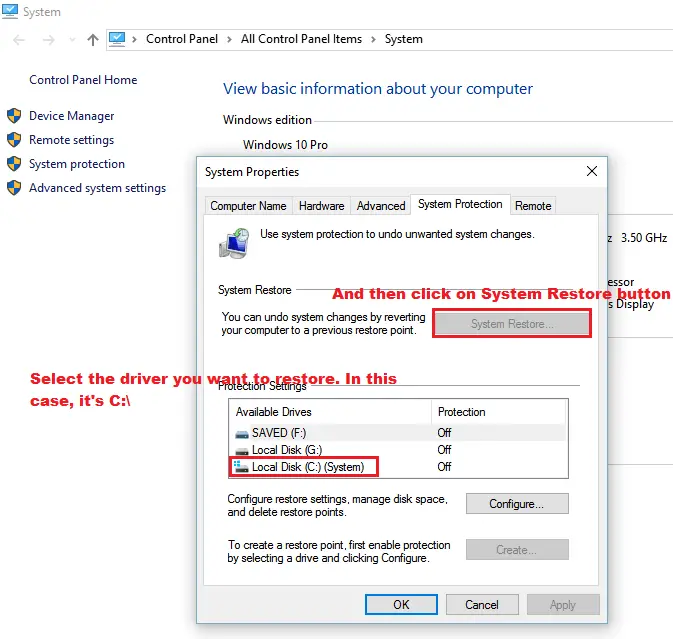Click Off status for Local Disk (C:)

click(444, 467)
